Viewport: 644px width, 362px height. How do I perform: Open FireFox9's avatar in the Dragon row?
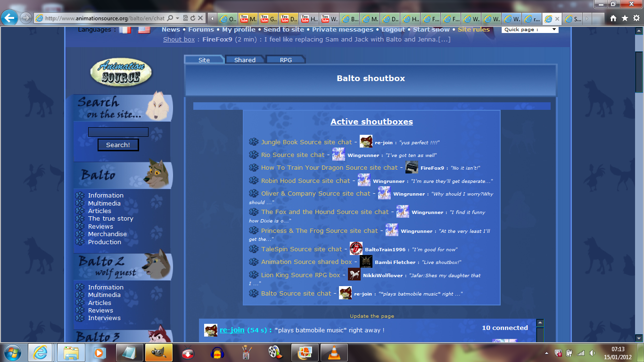click(412, 167)
